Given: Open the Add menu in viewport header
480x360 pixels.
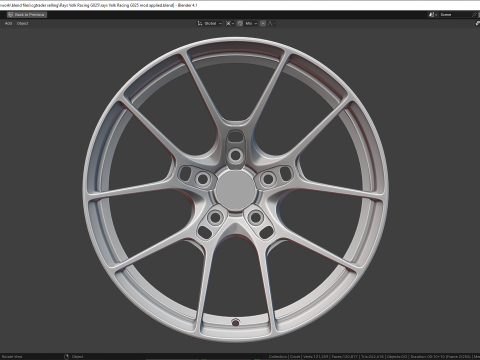Looking at the screenshot, I should pyautogui.click(x=8, y=23).
